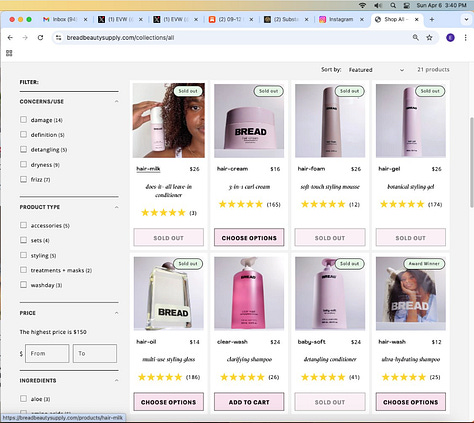The height and width of the screenshot is (423, 474).
Task: Click hair-oil star rating reviews (186)
Action: (169, 377)
